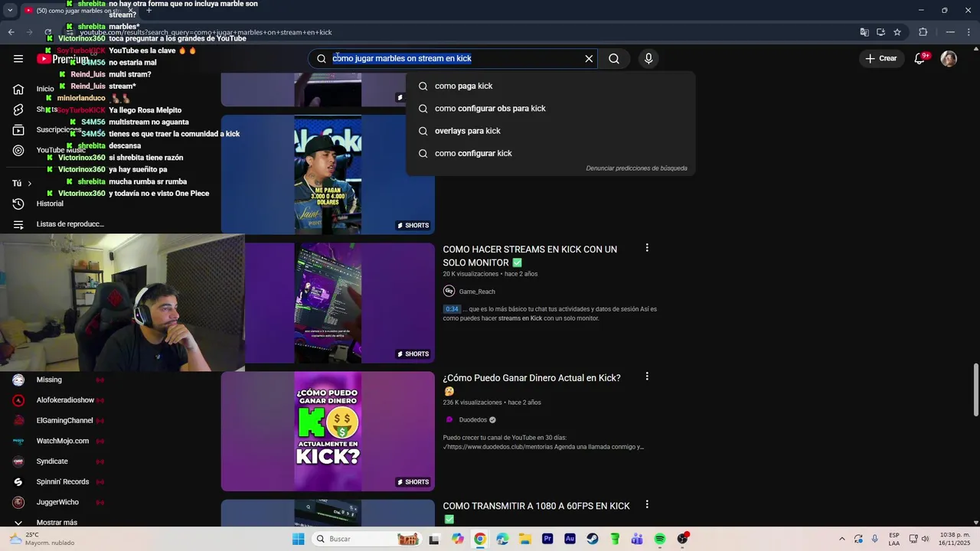Open File Explorer from the taskbar
This screenshot has height=551, width=980.
point(525,539)
